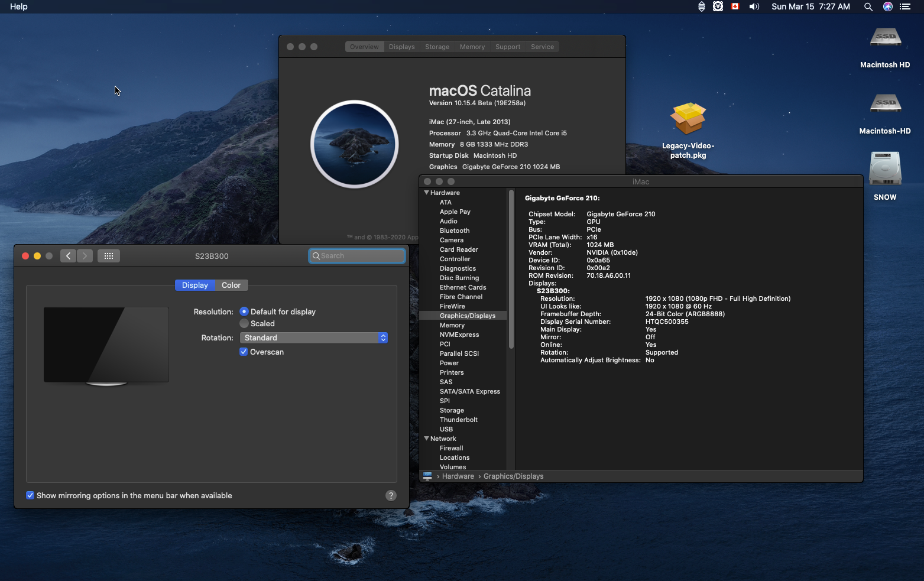Collapse the Hardware section triangle

426,193
